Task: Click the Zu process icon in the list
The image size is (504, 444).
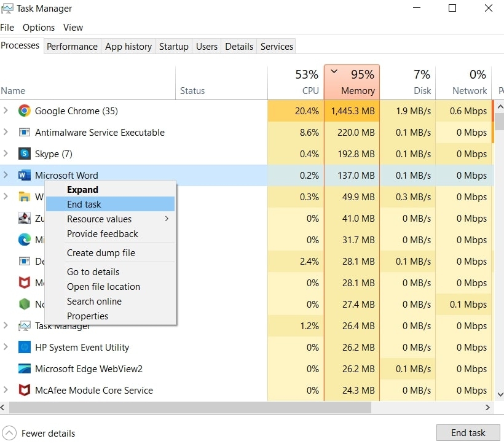Action: [25, 218]
